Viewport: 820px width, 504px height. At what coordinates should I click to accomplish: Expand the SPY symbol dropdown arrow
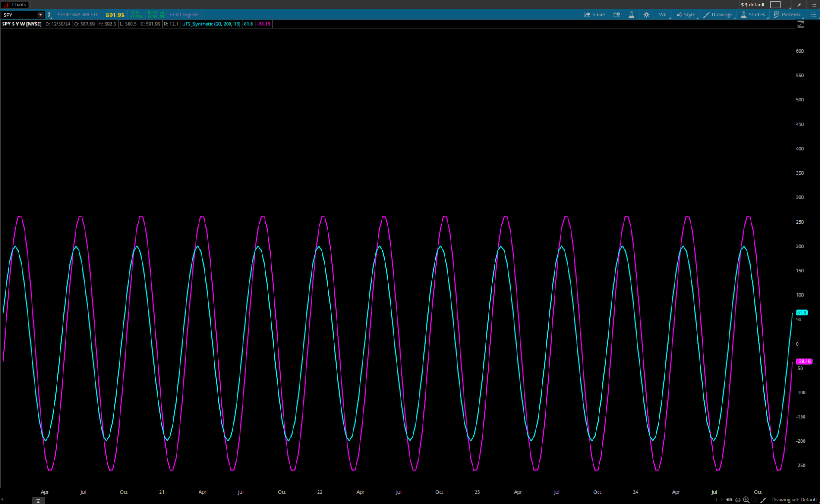pyautogui.click(x=41, y=15)
